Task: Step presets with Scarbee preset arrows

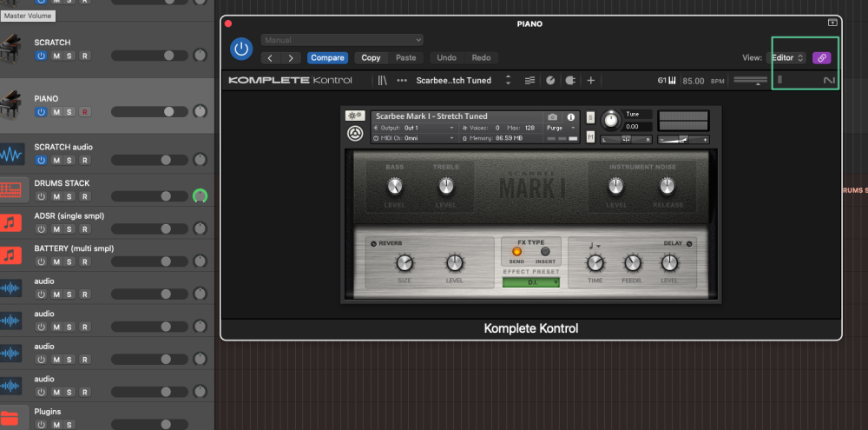Action: (x=508, y=80)
